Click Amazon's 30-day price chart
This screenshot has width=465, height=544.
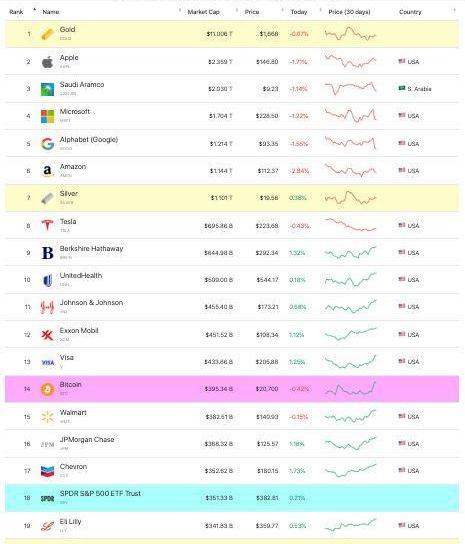click(350, 170)
